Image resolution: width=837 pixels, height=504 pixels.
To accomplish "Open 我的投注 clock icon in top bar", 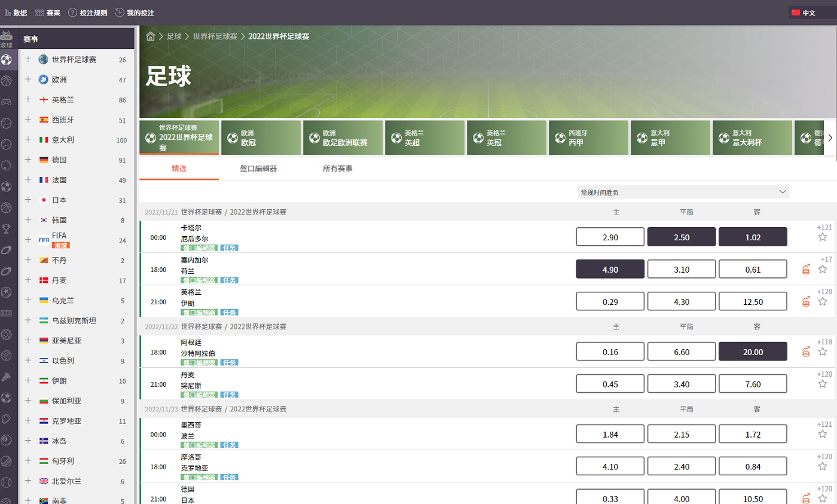I will pyautogui.click(x=120, y=13).
